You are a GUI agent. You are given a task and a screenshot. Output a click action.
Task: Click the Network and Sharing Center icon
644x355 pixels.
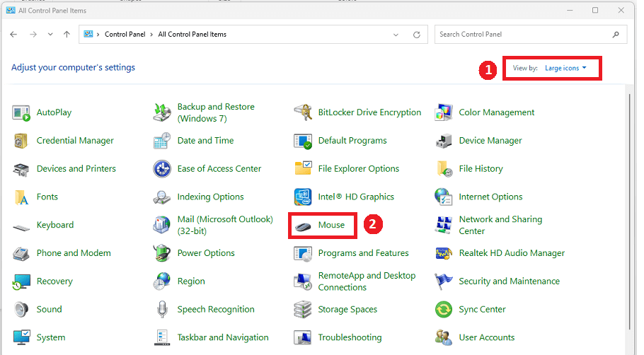coord(444,226)
